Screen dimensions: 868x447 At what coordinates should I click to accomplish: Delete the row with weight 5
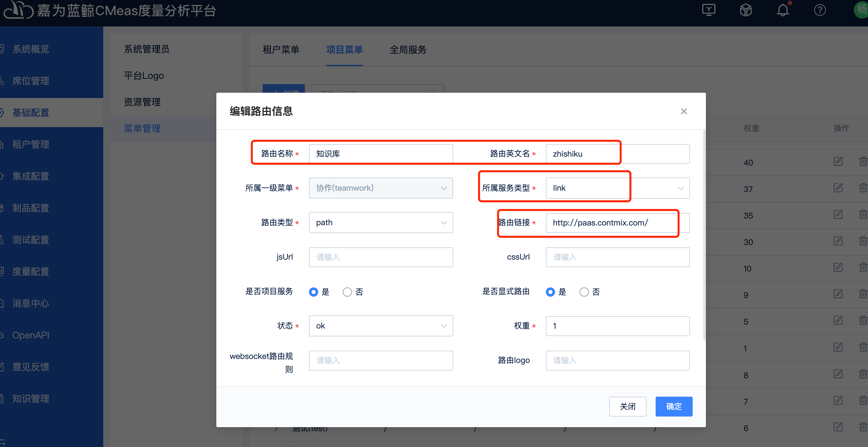pyautogui.click(x=863, y=320)
